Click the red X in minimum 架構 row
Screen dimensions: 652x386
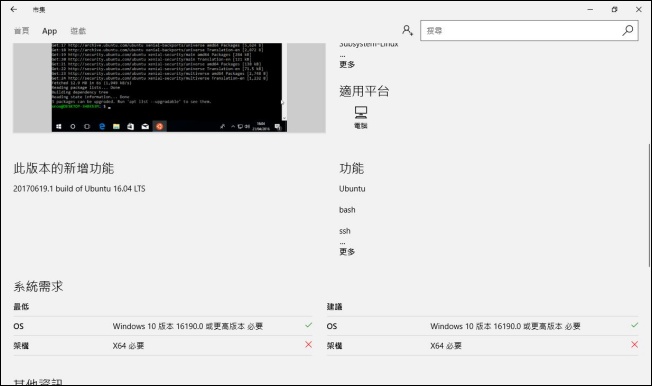click(308, 344)
